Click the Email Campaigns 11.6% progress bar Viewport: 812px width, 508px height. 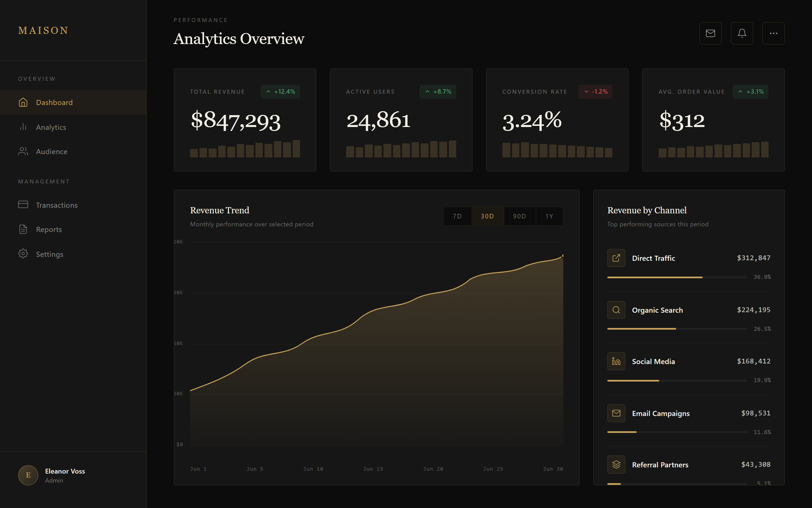(x=677, y=432)
